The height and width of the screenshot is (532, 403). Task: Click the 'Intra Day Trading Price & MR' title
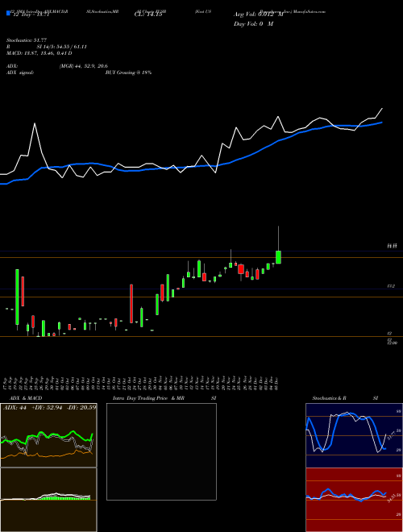click(x=149, y=398)
